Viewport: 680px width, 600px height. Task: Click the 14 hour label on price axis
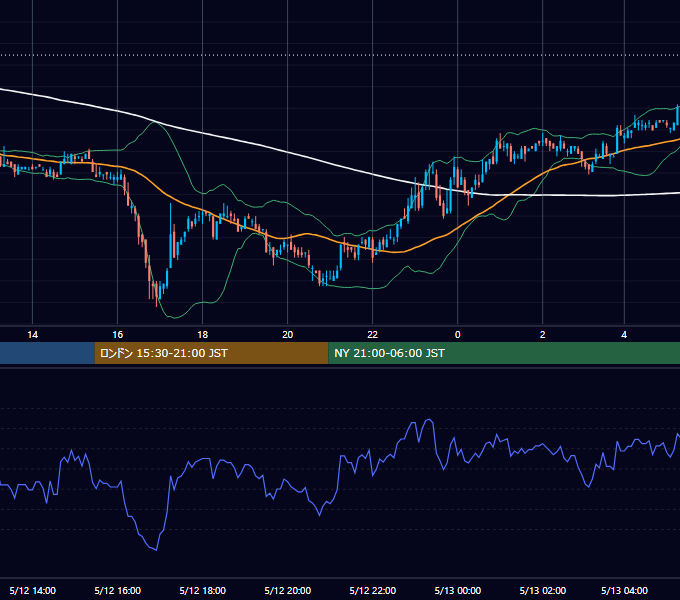[33, 335]
